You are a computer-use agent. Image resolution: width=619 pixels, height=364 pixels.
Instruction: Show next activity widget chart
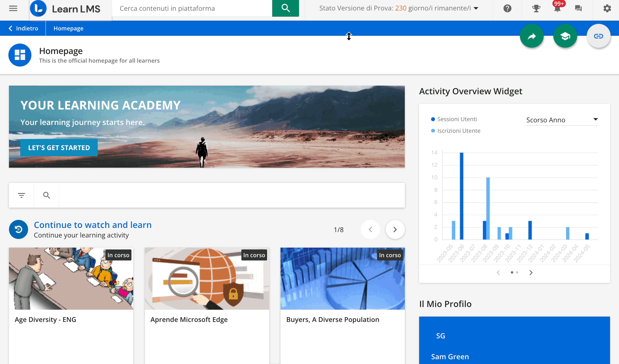531,273
